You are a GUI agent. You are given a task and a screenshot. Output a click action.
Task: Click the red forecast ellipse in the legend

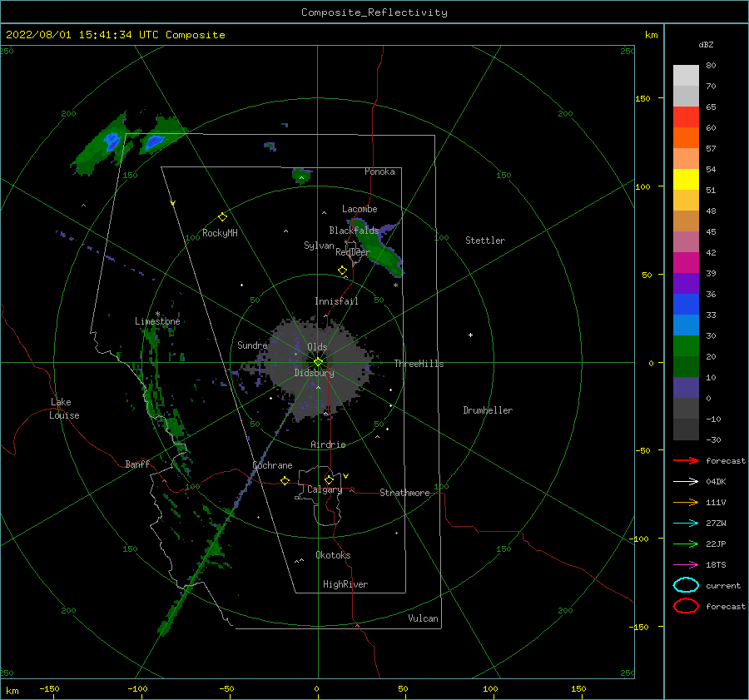click(x=686, y=606)
